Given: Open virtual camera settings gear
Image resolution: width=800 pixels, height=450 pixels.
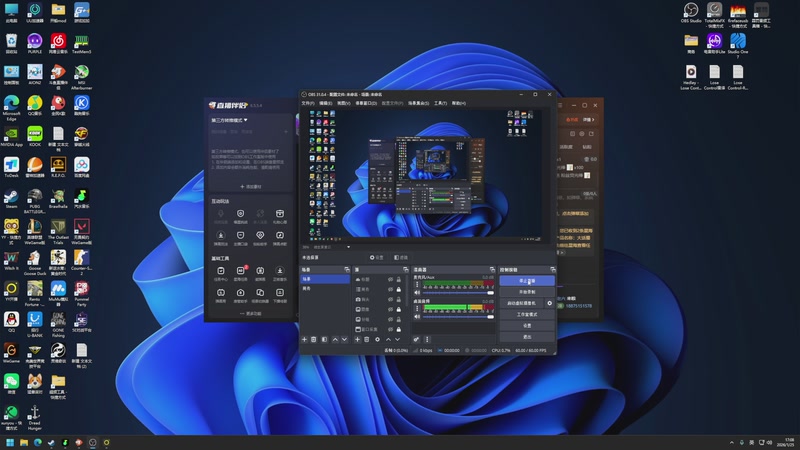Looking at the screenshot, I should click(549, 303).
